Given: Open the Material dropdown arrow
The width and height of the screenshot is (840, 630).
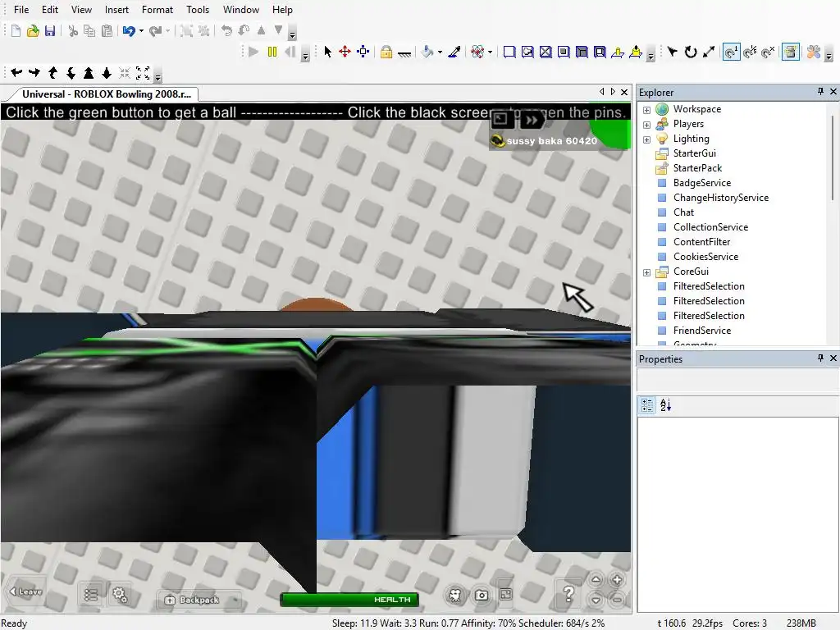Looking at the screenshot, I should 491,52.
